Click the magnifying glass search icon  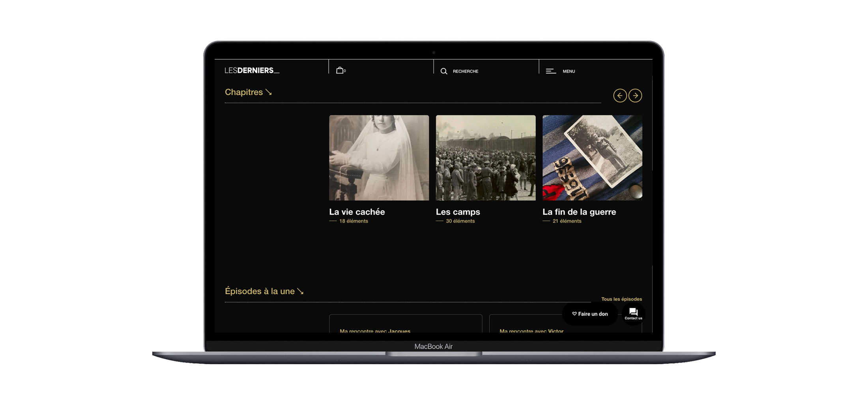(444, 71)
